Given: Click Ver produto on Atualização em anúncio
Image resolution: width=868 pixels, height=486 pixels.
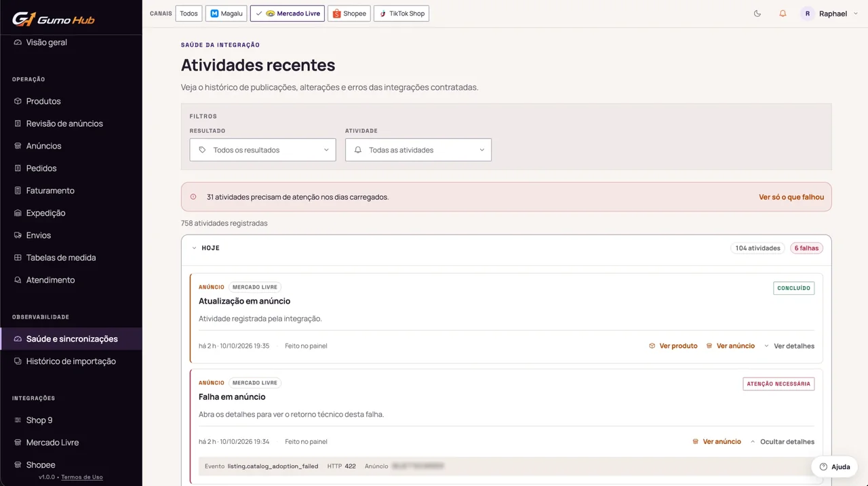Looking at the screenshot, I should [673, 346].
